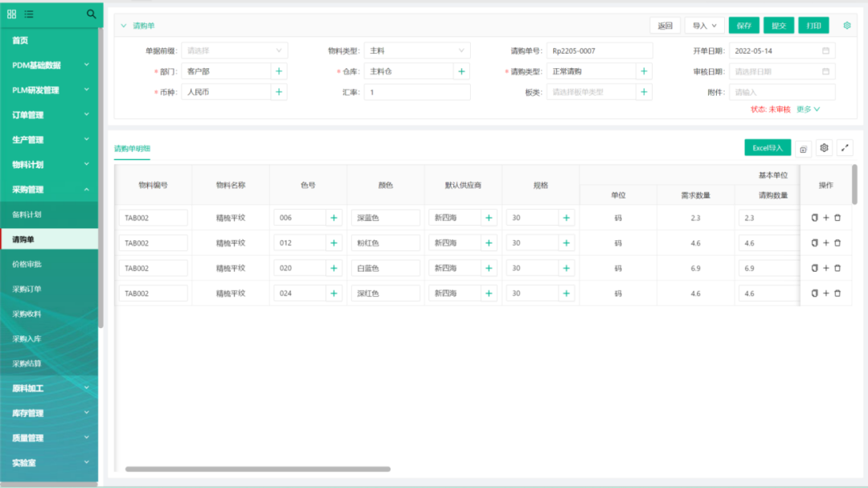Viewport: 868px width, 488px height.
Task: Open the 开单日期 calendar picker
Action: [x=825, y=51]
